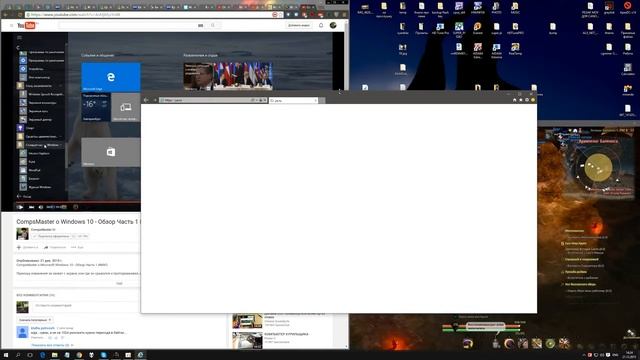
Task: Click the video title CompsMaster о Windows 10
Action: click(x=78, y=222)
